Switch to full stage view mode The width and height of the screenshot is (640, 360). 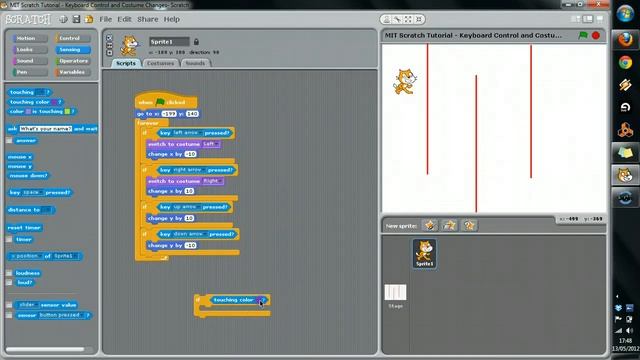coord(588,19)
